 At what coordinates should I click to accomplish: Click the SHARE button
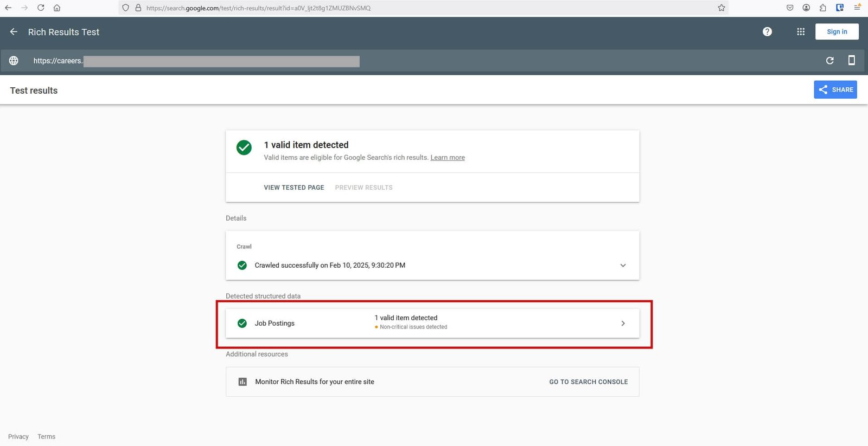pos(835,89)
